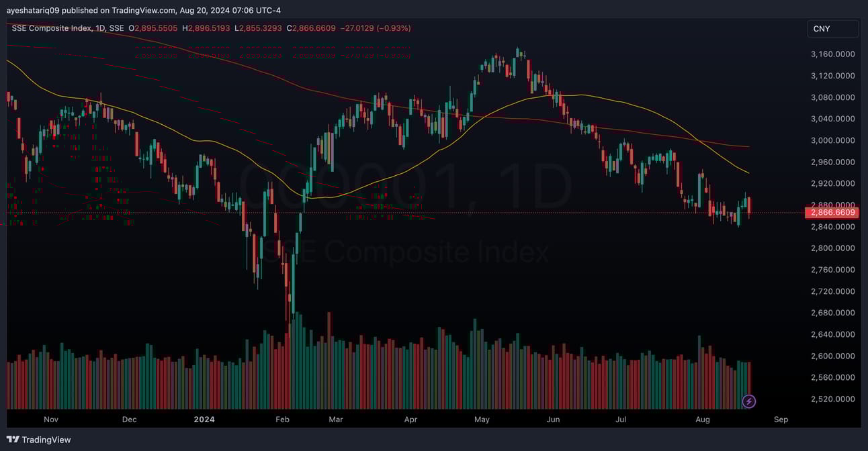This screenshot has width=868, height=451.
Task: Click the Sep label on time axis
Action: click(781, 419)
